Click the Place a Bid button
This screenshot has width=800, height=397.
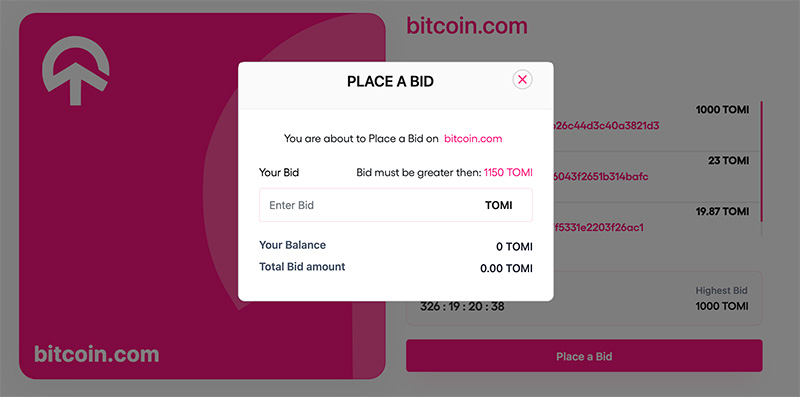tap(584, 356)
